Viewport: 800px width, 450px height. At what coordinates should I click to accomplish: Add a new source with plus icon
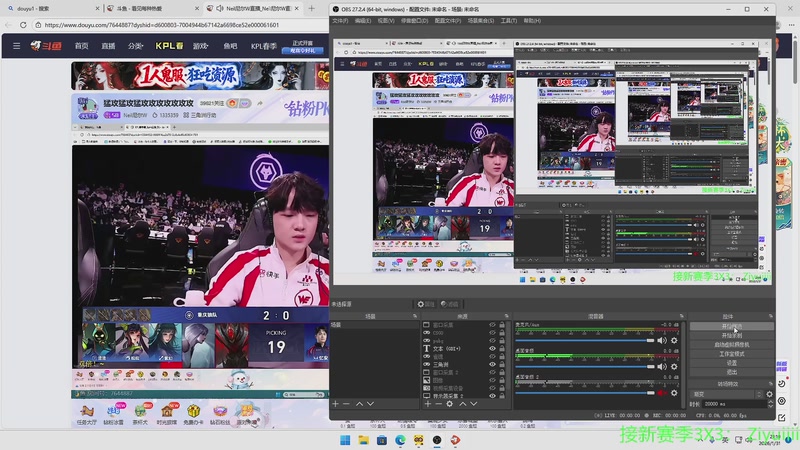click(x=428, y=404)
